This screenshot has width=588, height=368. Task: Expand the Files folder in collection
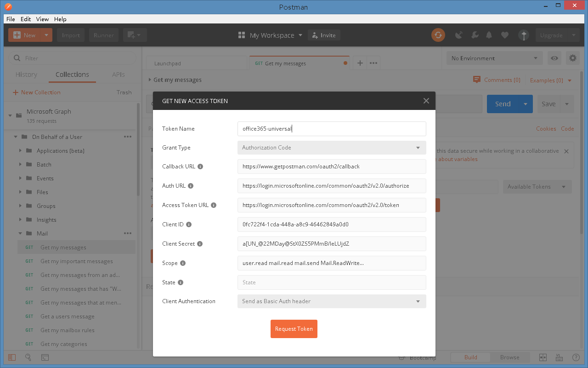click(x=20, y=192)
